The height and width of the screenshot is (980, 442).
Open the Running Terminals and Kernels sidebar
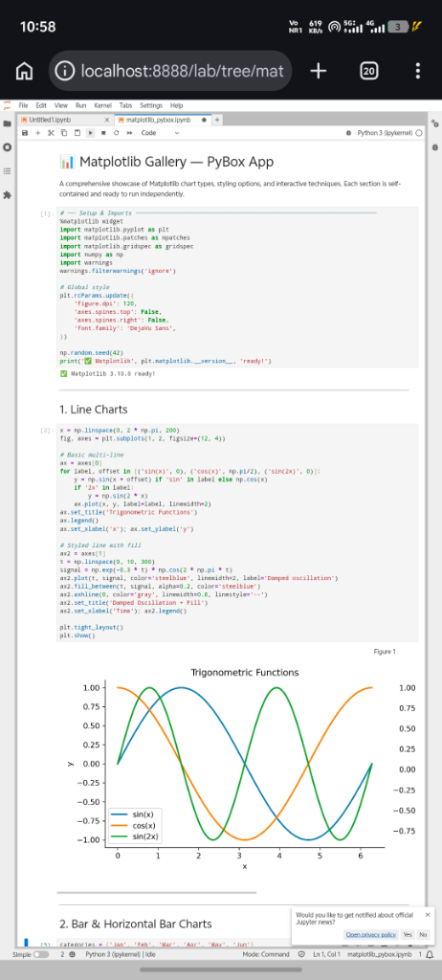pyautogui.click(x=8, y=147)
